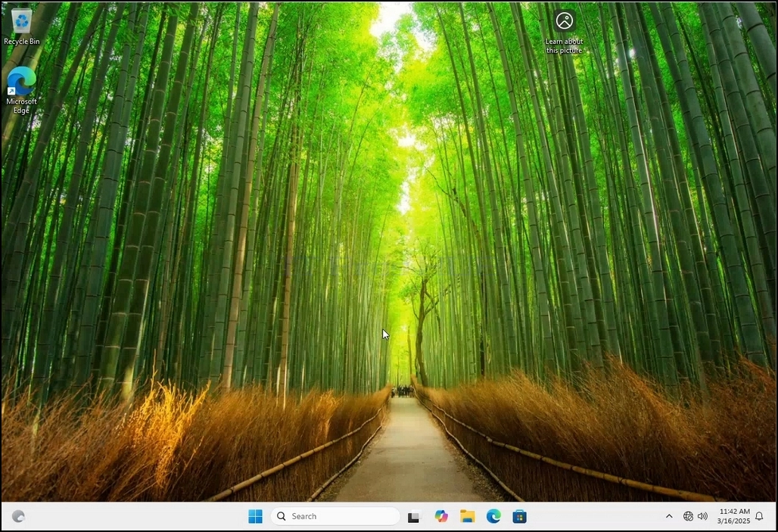The height and width of the screenshot is (532, 778).
Task: Open the Windows Start menu
Action: (x=255, y=516)
